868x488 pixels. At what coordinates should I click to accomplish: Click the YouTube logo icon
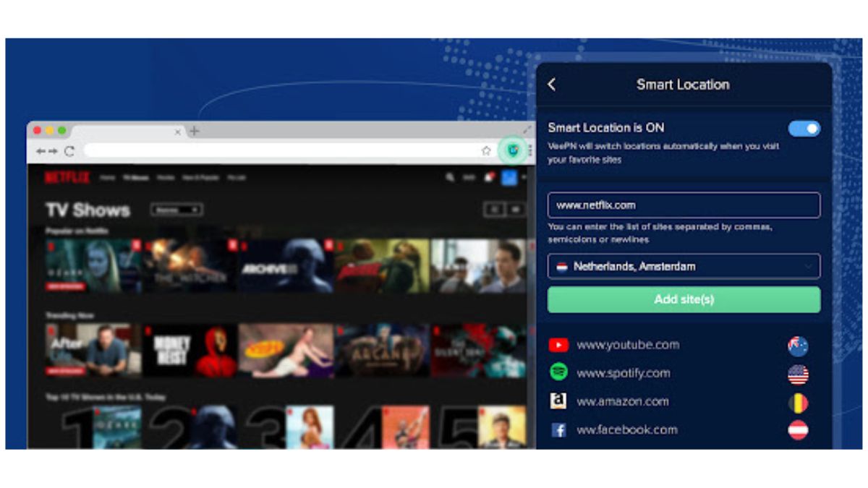[x=558, y=345]
